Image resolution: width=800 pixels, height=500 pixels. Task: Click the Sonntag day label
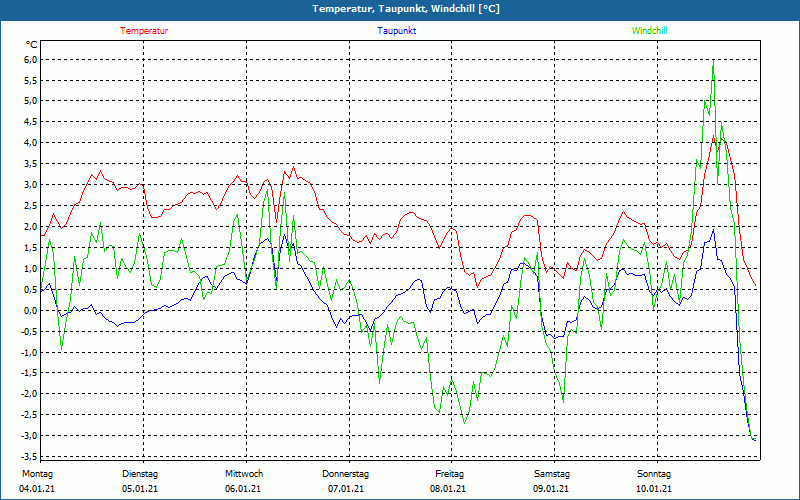(654, 474)
